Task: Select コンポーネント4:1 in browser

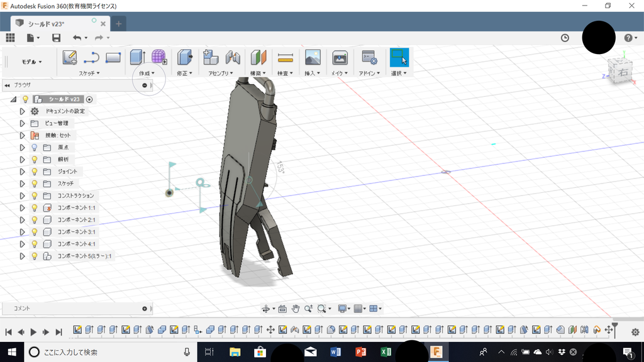Action: [76, 244]
